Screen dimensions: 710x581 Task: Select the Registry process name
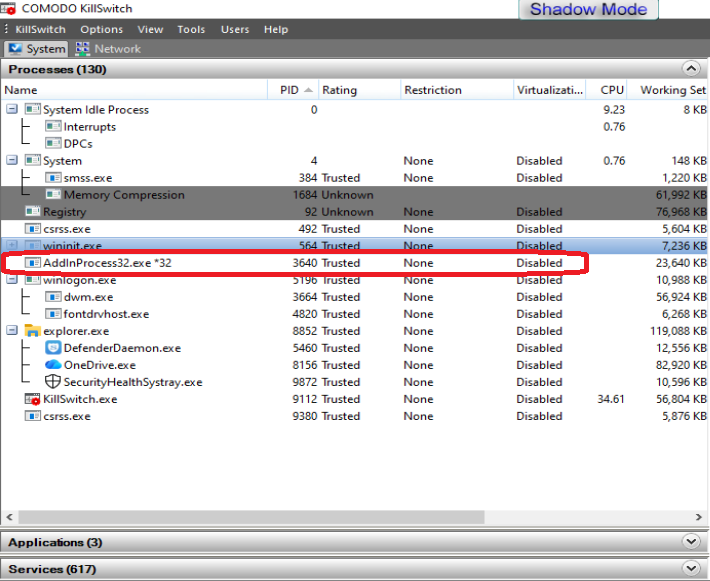tap(64, 212)
